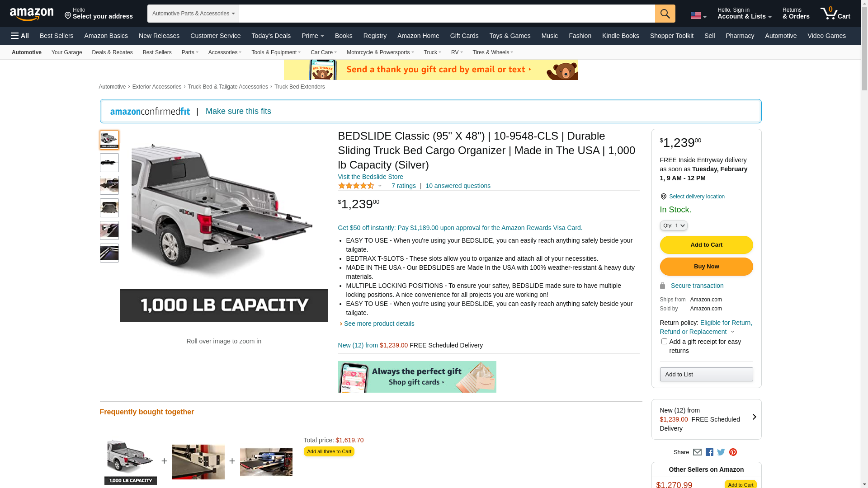Screen dimensions: 868x488
Task: Open Today's Deals in navigation bar
Action: click(271, 36)
